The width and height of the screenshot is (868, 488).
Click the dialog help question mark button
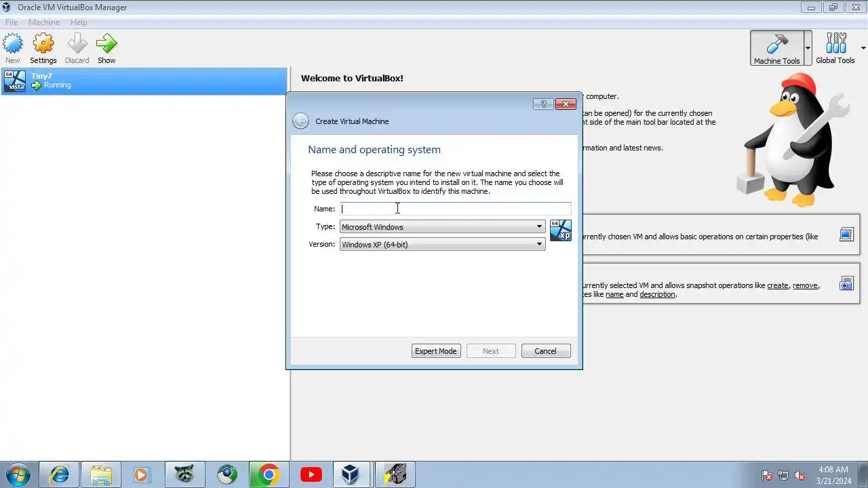point(543,104)
